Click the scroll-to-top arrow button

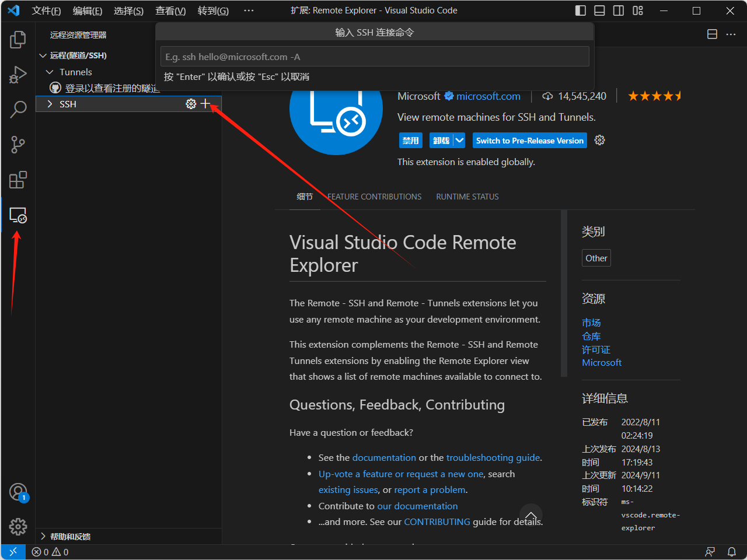click(531, 515)
